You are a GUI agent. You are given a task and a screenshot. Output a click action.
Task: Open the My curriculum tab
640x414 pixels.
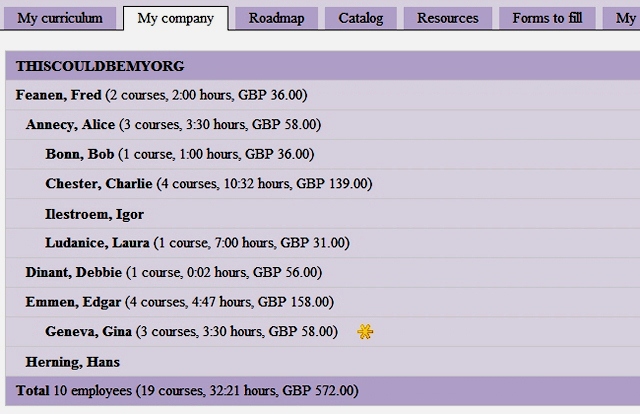(60, 18)
